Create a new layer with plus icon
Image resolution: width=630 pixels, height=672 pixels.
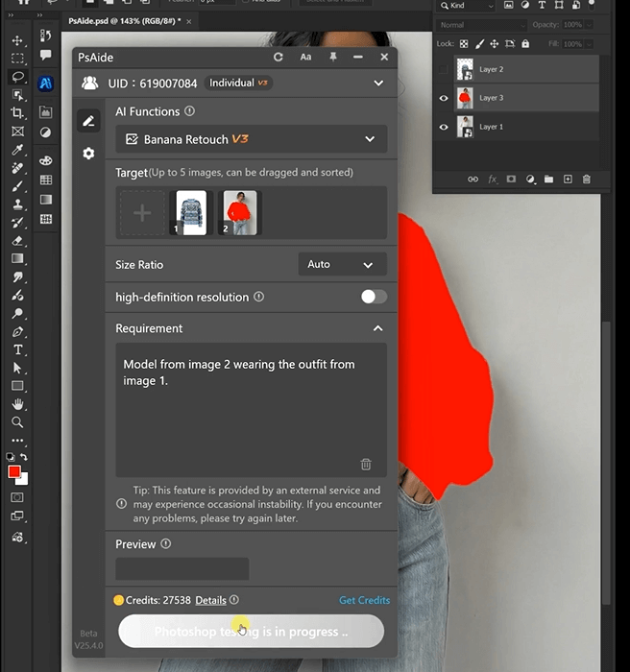tap(568, 179)
